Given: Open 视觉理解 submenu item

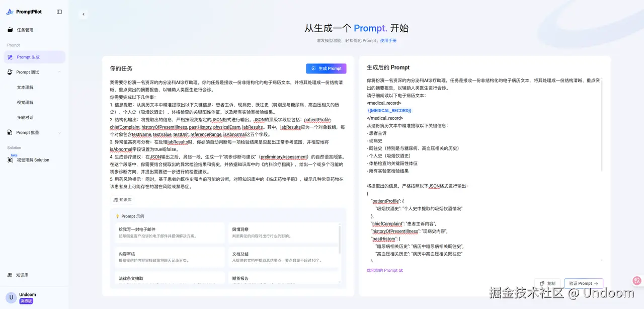Looking at the screenshot, I should click(25, 103).
